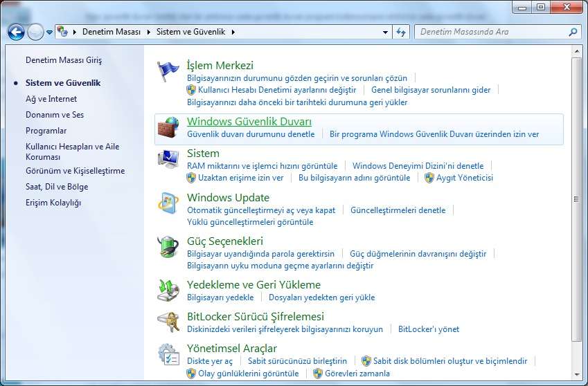Expand the address bar history dropdown
Viewport: 588px width, 386px height.
pyautogui.click(x=385, y=33)
